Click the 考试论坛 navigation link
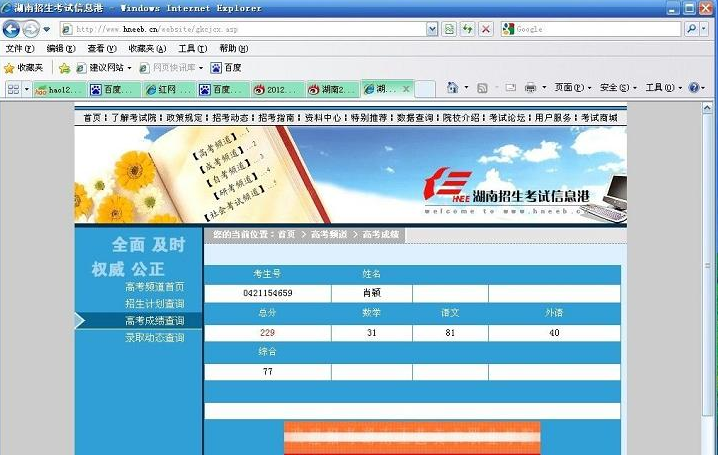Screen dimensions: 718x455 (x=507, y=118)
